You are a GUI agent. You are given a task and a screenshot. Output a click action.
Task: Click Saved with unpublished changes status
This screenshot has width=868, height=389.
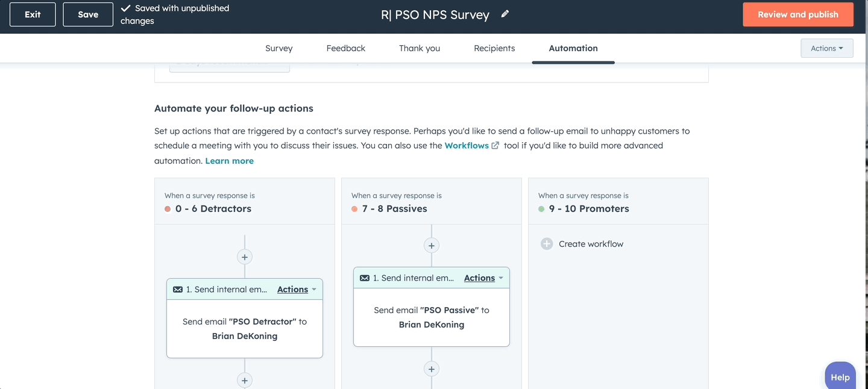[175, 14]
